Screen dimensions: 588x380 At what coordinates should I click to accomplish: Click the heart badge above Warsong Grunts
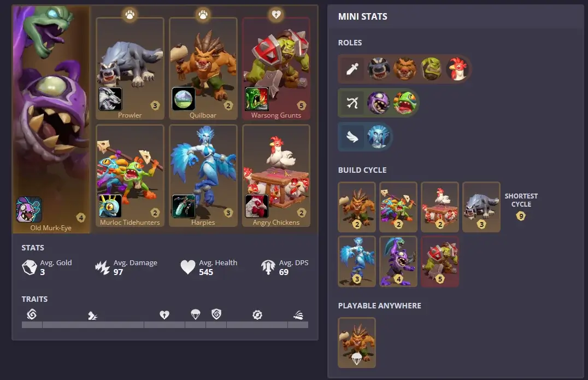pos(276,15)
